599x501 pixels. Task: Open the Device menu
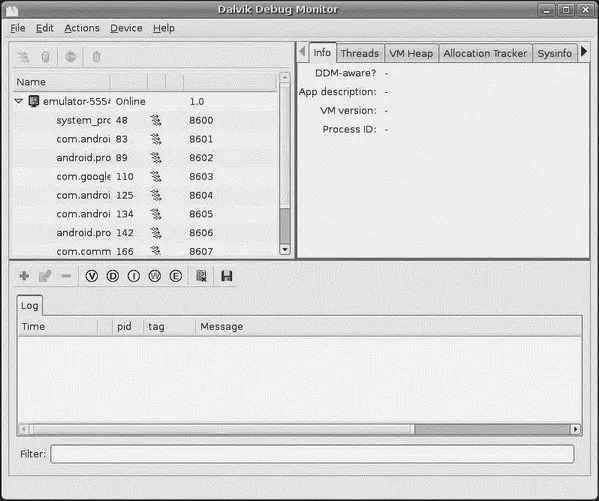[126, 28]
